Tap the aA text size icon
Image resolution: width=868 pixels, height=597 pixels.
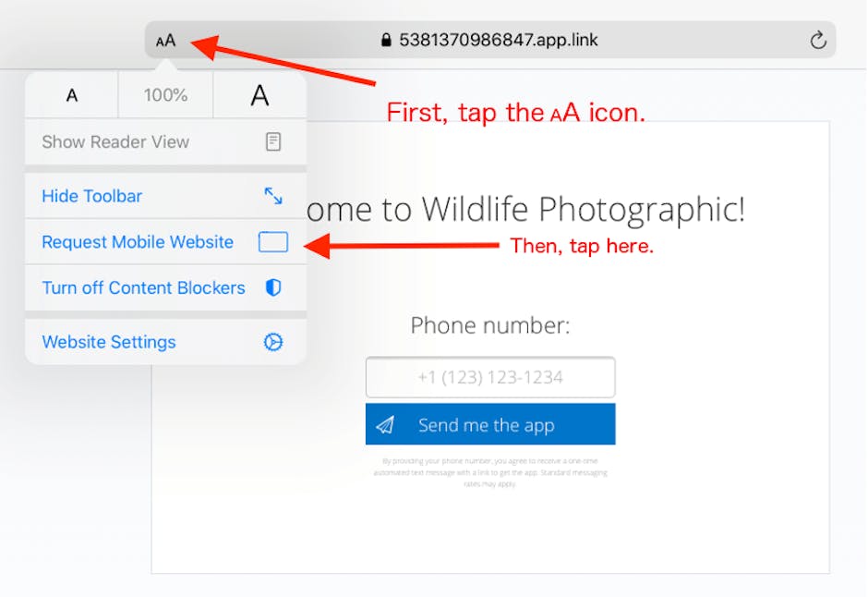coord(166,41)
